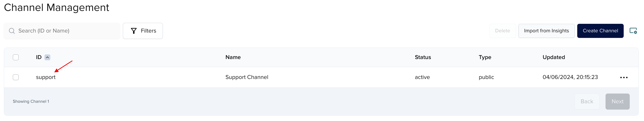Click the search magnifier icon
The height and width of the screenshot is (121, 644).
click(x=12, y=31)
